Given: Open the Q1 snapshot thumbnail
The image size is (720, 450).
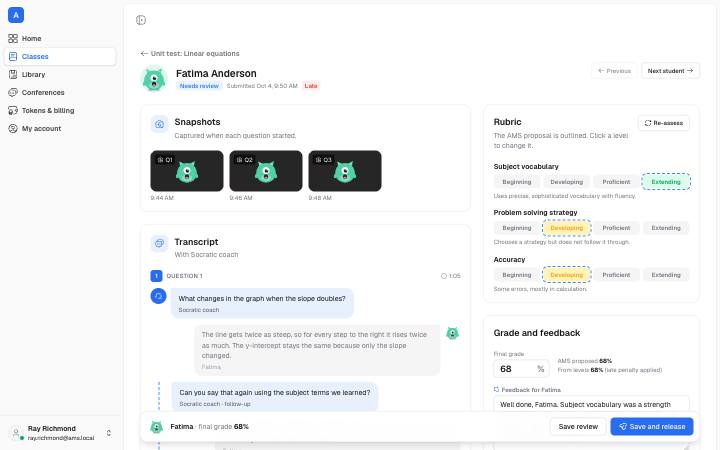Looking at the screenshot, I should tap(187, 171).
